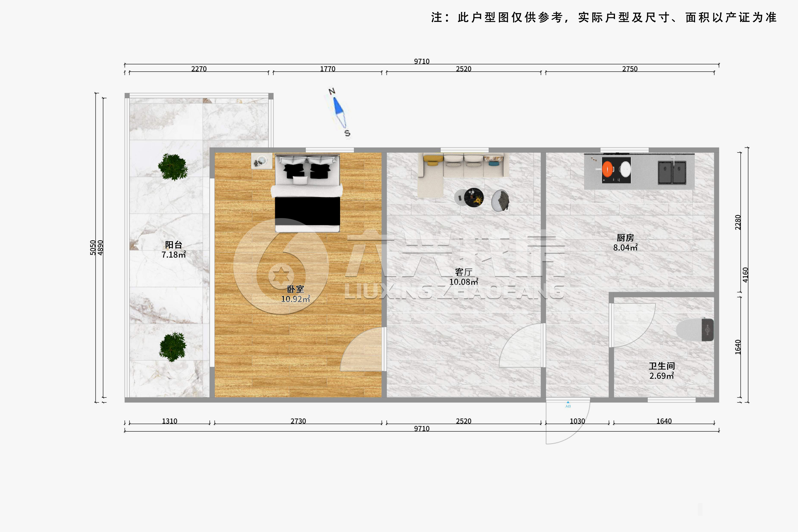
Task: Click the 2280 vertical dimension label
Action: click(738, 222)
